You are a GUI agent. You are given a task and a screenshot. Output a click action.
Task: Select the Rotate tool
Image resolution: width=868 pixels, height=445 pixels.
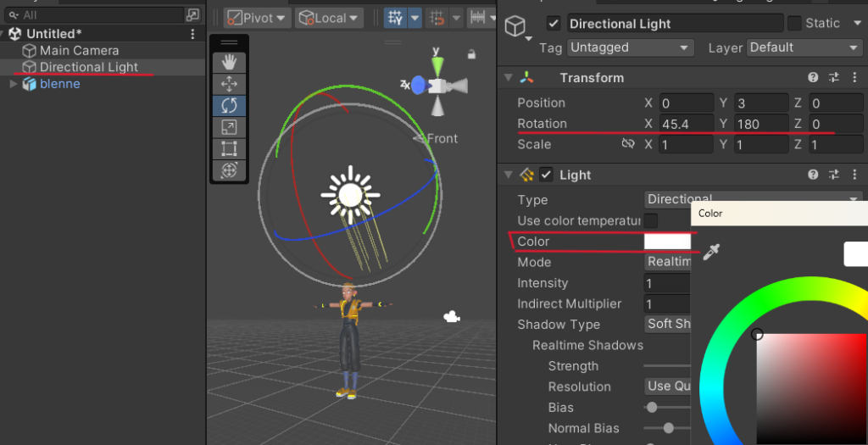(x=229, y=106)
